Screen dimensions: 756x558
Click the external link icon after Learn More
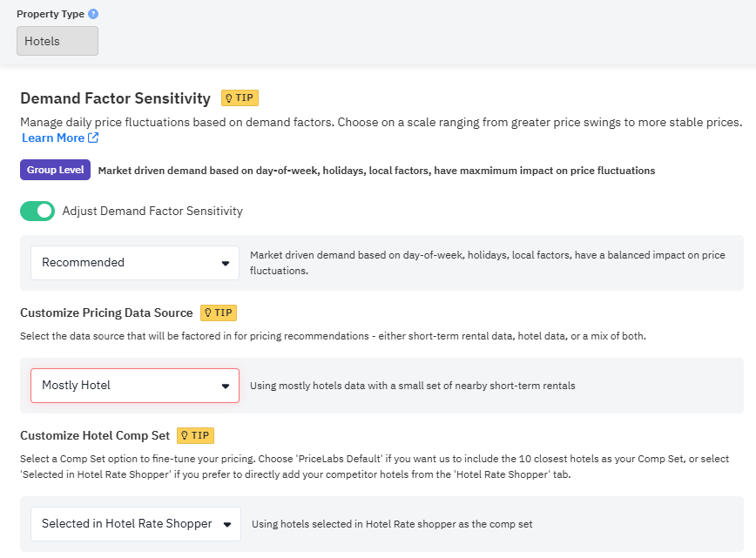pos(93,138)
